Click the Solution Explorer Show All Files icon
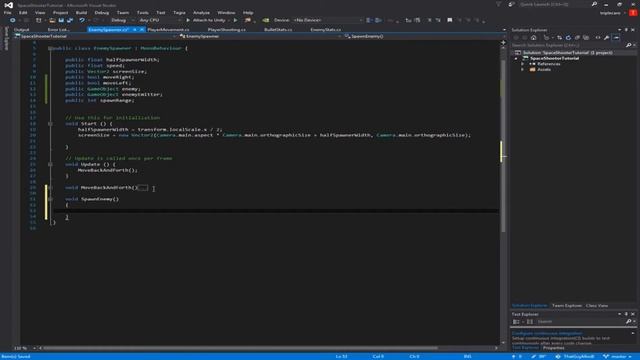This screenshot has width=640, height=360. pyautogui.click(x=586, y=38)
